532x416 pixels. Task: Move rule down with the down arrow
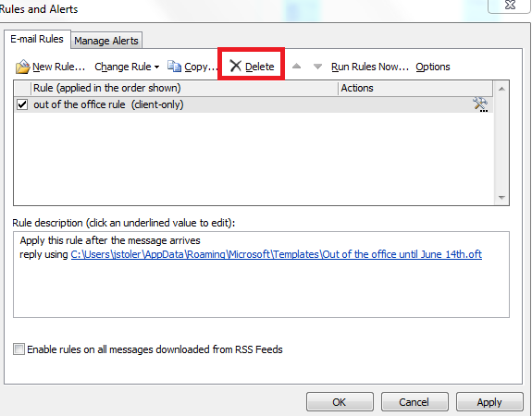317,67
